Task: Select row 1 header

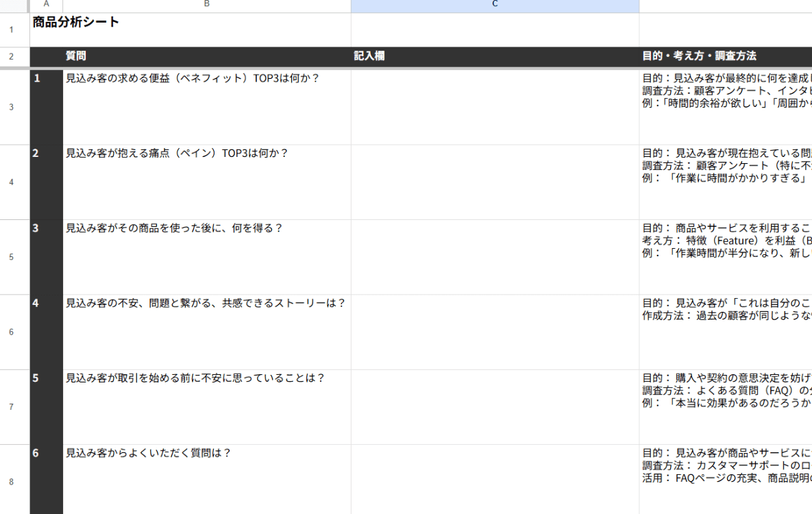Action: tap(11, 30)
